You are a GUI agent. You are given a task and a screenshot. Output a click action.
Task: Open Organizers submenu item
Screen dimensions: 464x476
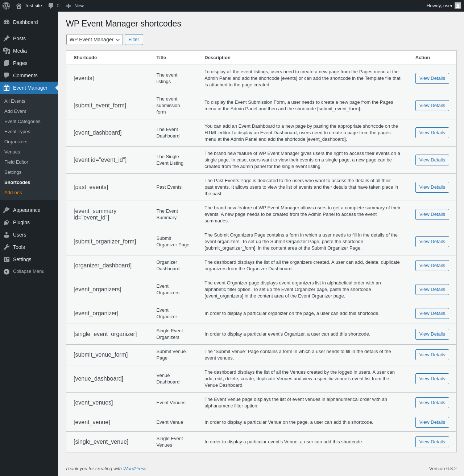tap(29, 142)
